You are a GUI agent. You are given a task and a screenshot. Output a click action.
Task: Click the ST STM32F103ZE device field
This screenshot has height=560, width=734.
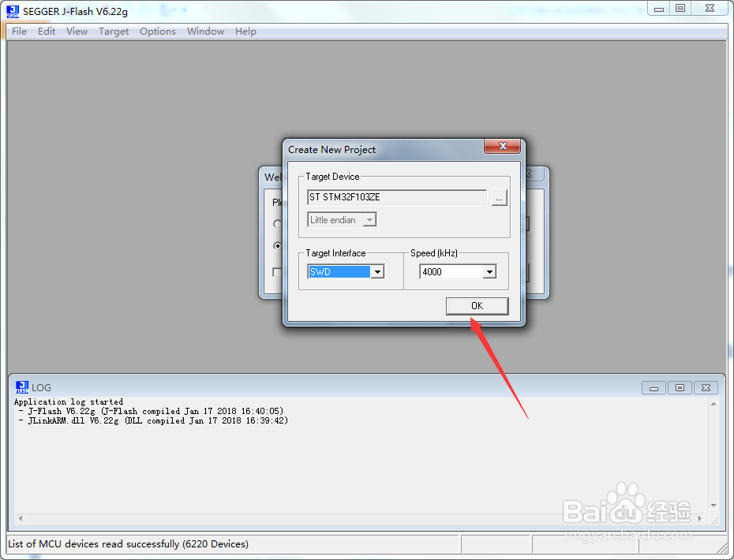[x=397, y=197]
